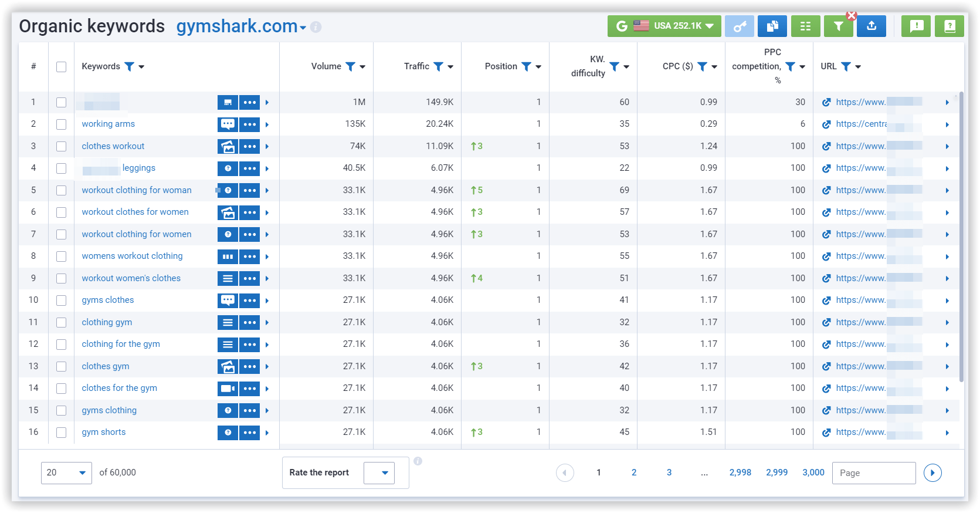This screenshot has height=513, width=980.
Task: Click the table vertical scrollbar
Action: click(x=961, y=238)
